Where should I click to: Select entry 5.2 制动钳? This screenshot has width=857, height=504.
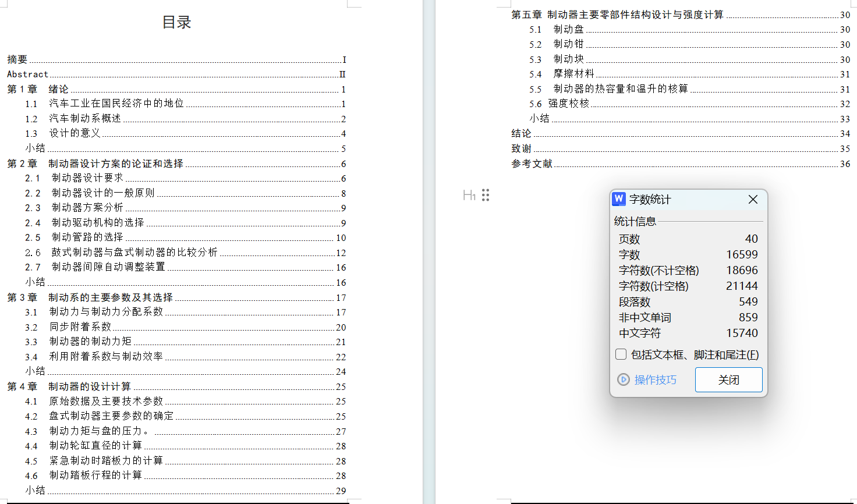(690, 44)
